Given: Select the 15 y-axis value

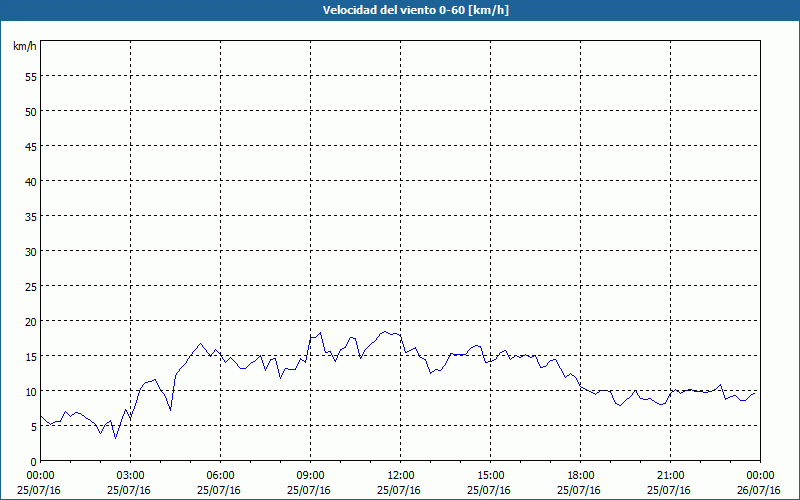Looking at the screenshot, I should click(x=31, y=357).
